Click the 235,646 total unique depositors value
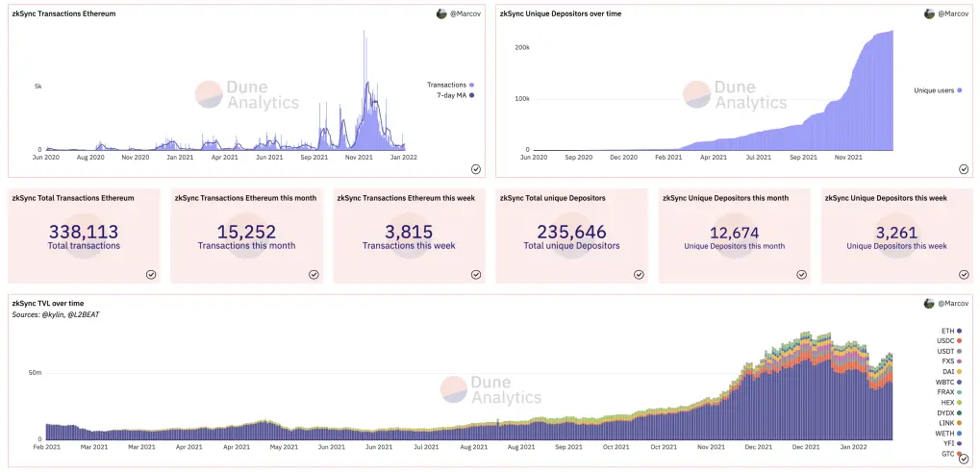 571,233
